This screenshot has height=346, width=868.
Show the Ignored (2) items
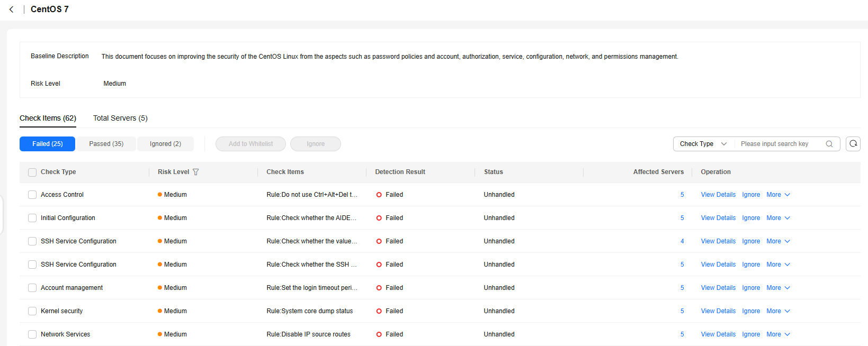point(165,144)
